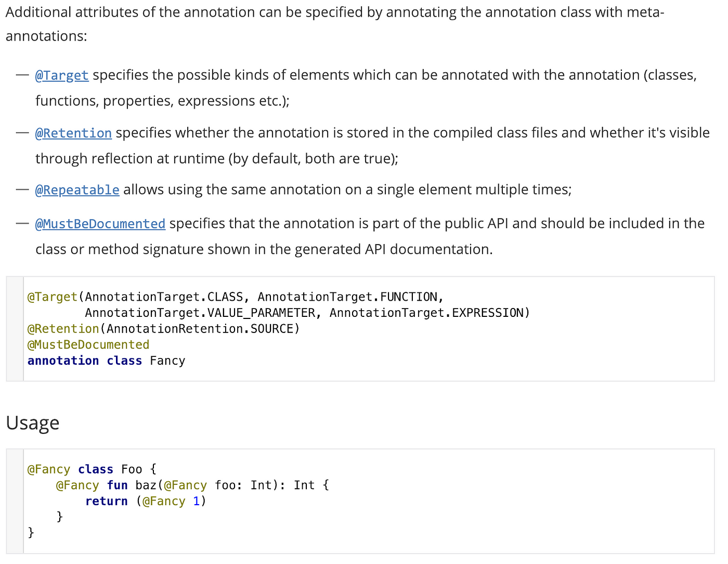Open the @MustBeDocumented link
Screen dimensions: 728x564
(x=100, y=224)
